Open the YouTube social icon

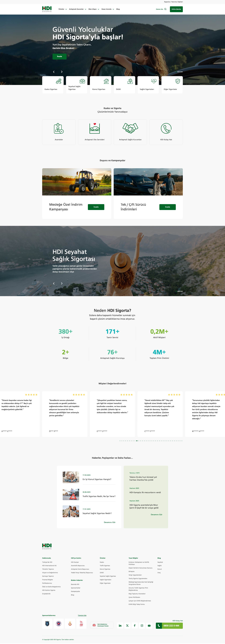[x=149, y=625]
